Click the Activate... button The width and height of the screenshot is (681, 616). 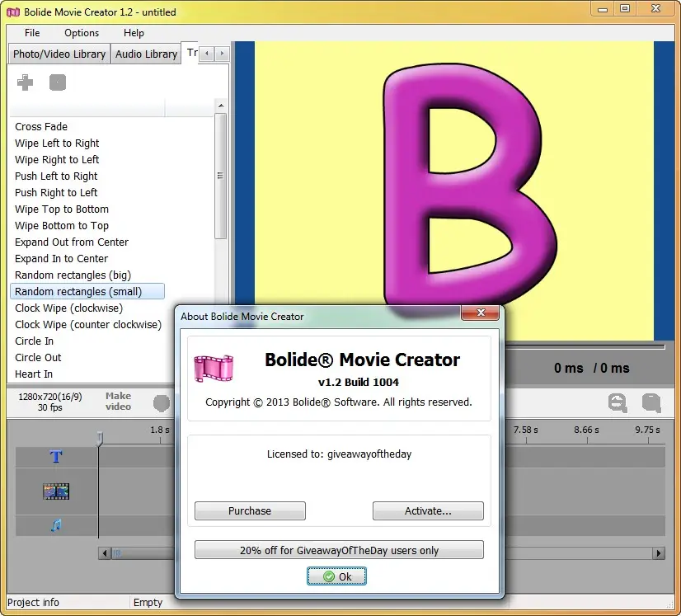pos(428,511)
